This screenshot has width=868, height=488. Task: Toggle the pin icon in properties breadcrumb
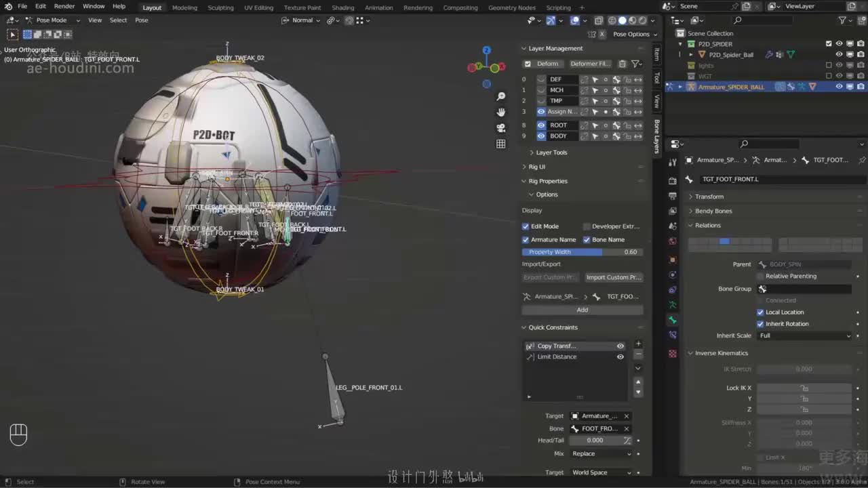pos(862,160)
